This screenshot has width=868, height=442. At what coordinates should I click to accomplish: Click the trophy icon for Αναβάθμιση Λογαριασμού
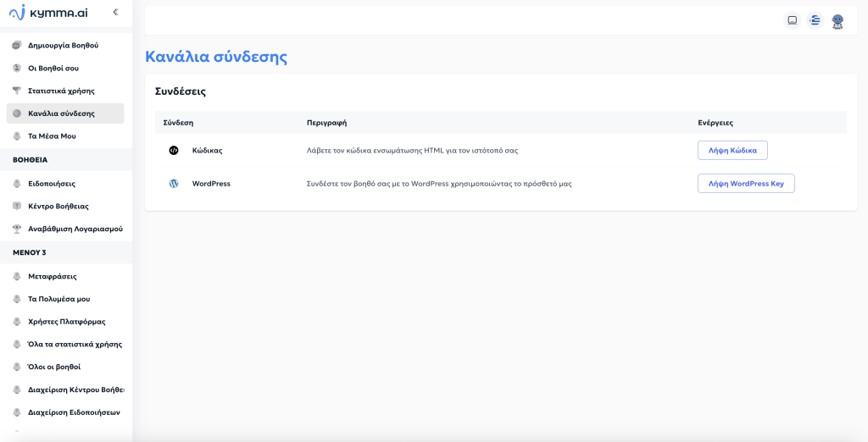[x=17, y=229]
